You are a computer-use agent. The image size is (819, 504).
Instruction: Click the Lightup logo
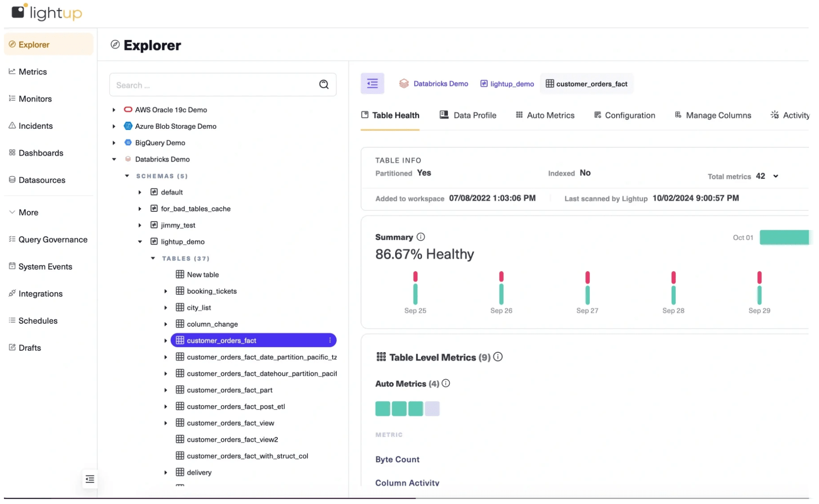click(45, 12)
